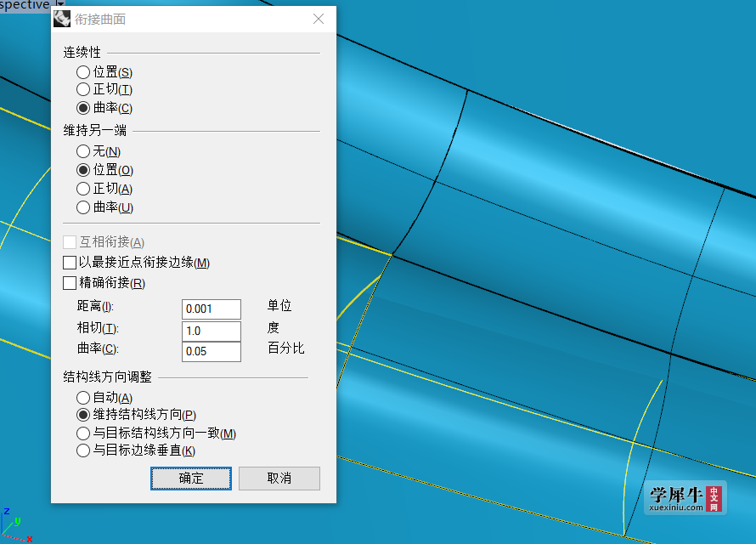Click the 衔接曲面 dialog title icon
756x544 pixels.
coord(62,19)
